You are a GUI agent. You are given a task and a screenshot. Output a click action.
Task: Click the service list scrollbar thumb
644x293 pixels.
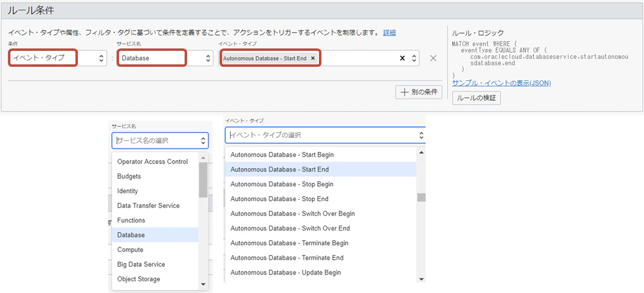click(203, 180)
